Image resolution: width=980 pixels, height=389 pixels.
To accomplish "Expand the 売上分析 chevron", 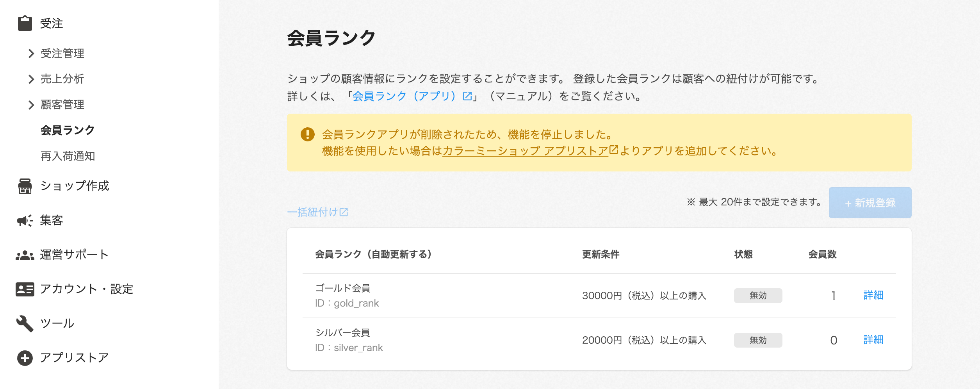I will 31,79.
